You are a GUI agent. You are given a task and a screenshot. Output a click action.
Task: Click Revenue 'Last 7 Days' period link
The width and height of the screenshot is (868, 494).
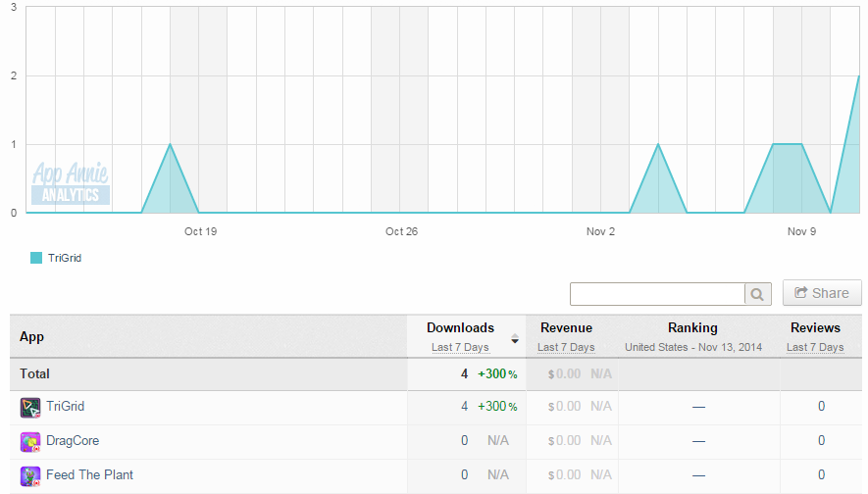tap(566, 347)
